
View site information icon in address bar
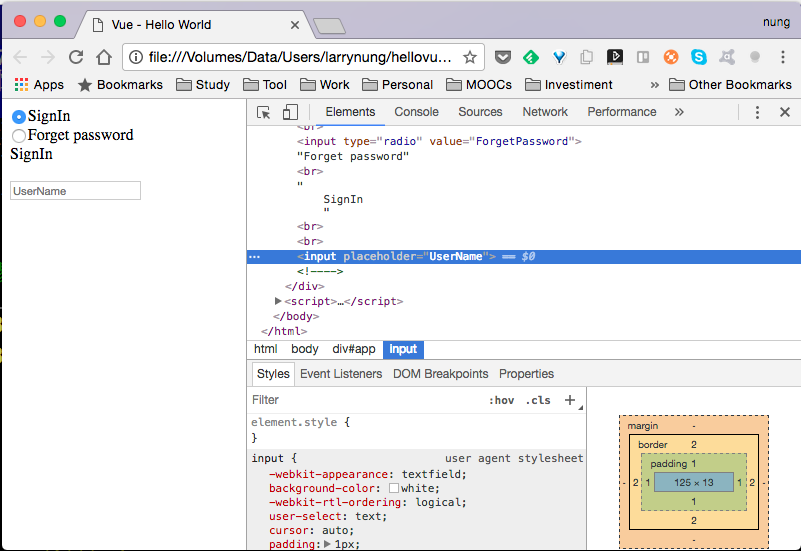click(136, 57)
